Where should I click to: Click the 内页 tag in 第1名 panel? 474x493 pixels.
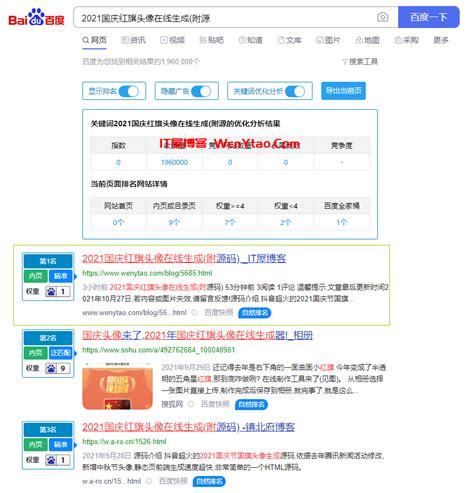[x=36, y=276]
